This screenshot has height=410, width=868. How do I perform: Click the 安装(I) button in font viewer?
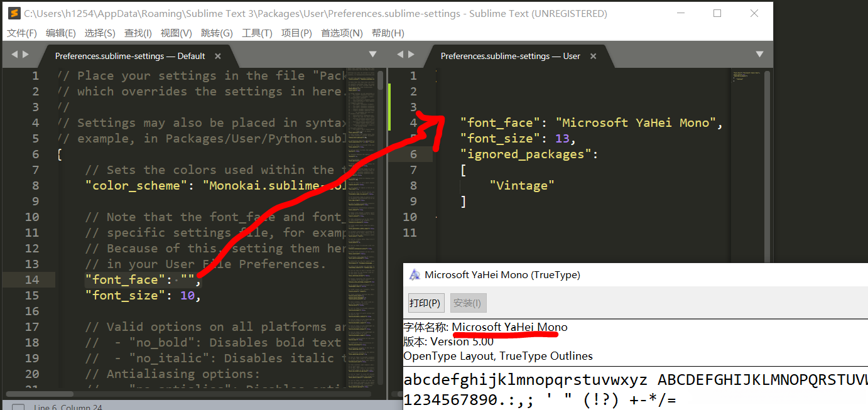tap(468, 303)
